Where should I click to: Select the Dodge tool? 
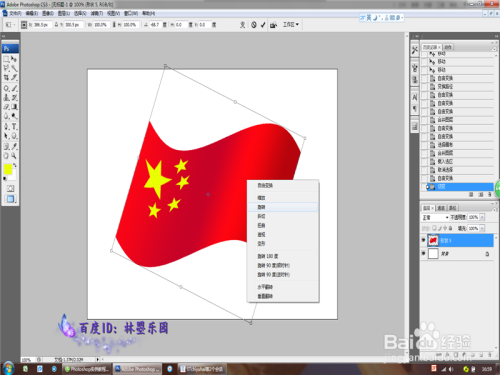click(14, 116)
